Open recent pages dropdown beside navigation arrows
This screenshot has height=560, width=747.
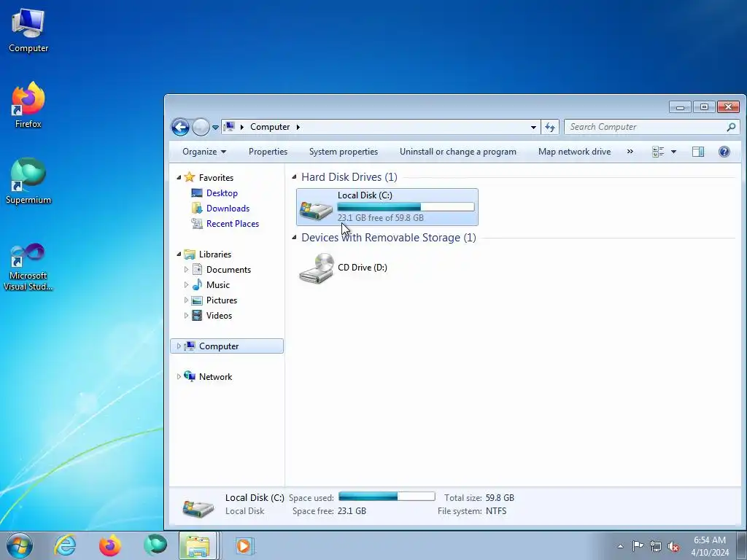coord(215,128)
